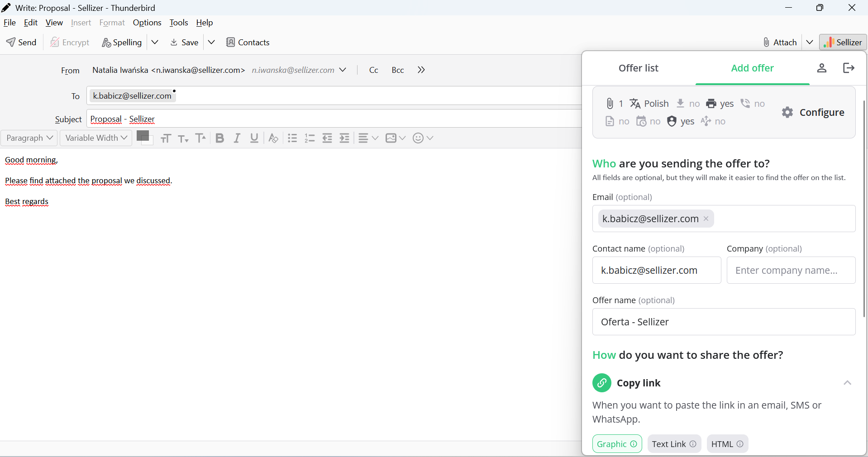This screenshot has height=457, width=868.
Task: Switch to the Add offer tab
Action: [752, 68]
